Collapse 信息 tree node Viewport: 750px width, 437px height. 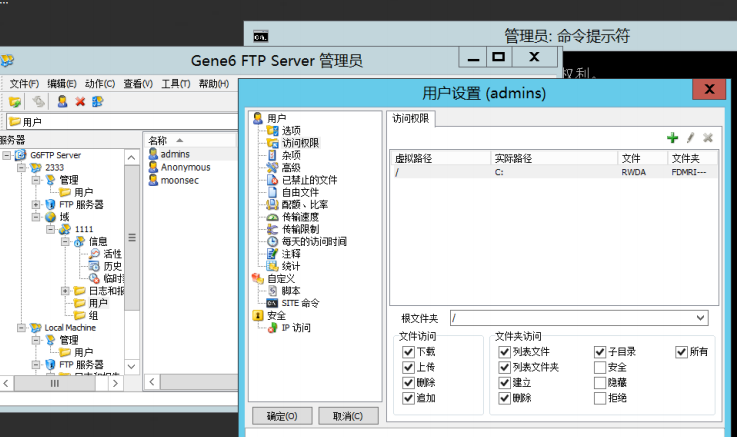[x=65, y=241]
